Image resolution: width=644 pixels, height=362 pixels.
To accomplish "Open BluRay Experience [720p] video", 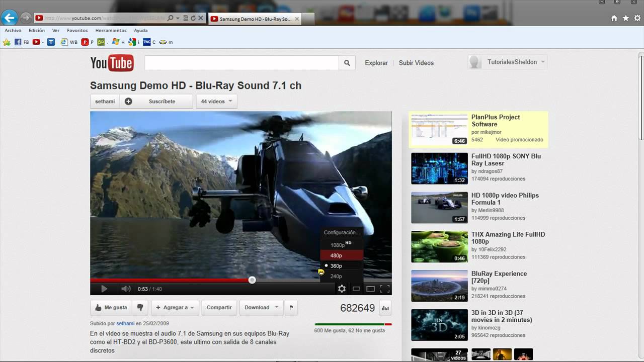I will coord(478,286).
